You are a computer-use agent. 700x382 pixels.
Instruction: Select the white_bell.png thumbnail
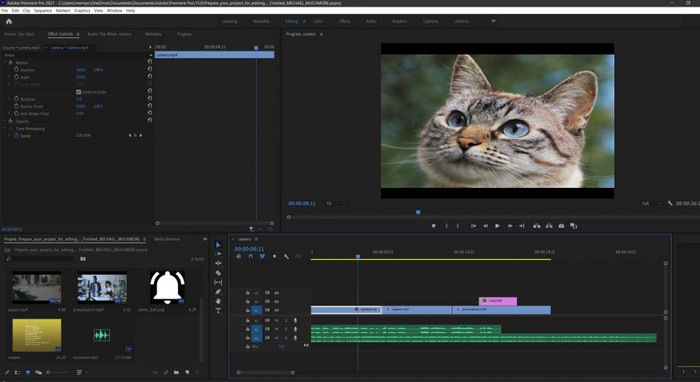point(167,287)
